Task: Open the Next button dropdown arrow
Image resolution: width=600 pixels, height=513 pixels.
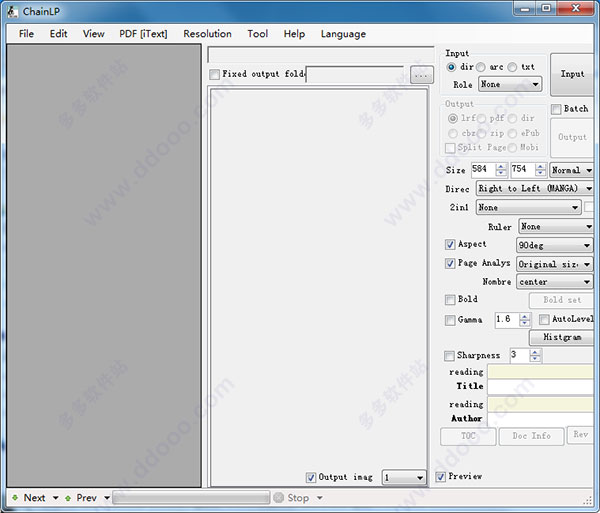Action: point(55,498)
